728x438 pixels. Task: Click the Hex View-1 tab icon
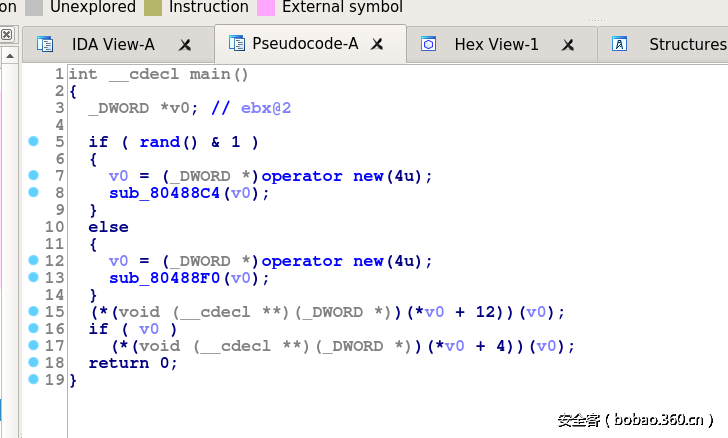(429, 44)
